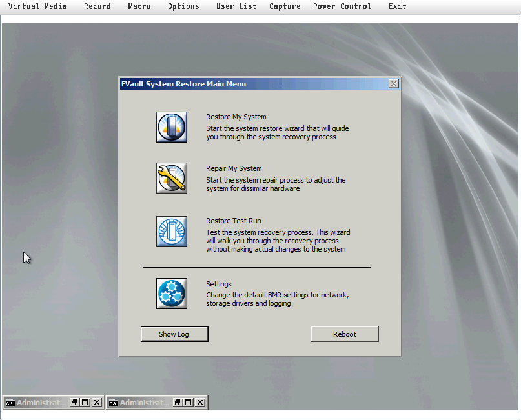Open the Settings gears icon

tap(172, 294)
